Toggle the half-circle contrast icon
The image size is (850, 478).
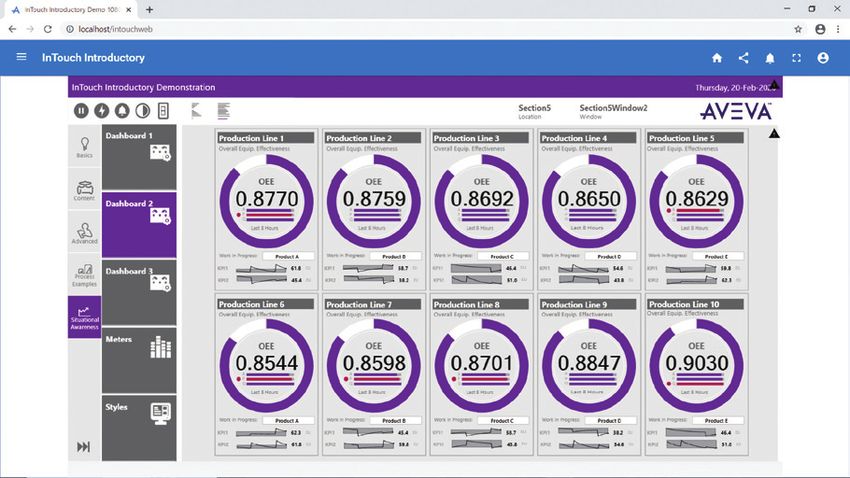click(x=143, y=111)
